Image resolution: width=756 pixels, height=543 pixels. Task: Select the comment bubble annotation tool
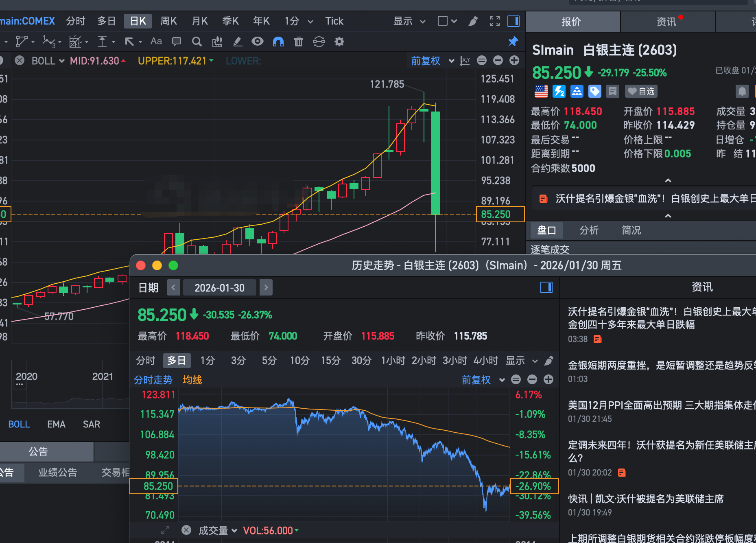point(177,42)
